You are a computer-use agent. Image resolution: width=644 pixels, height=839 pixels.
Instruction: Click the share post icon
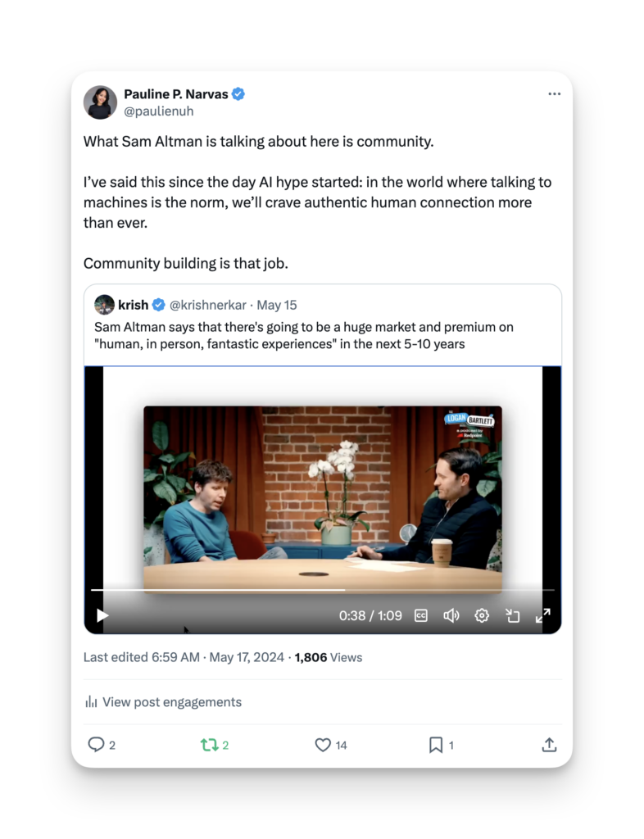point(549,745)
